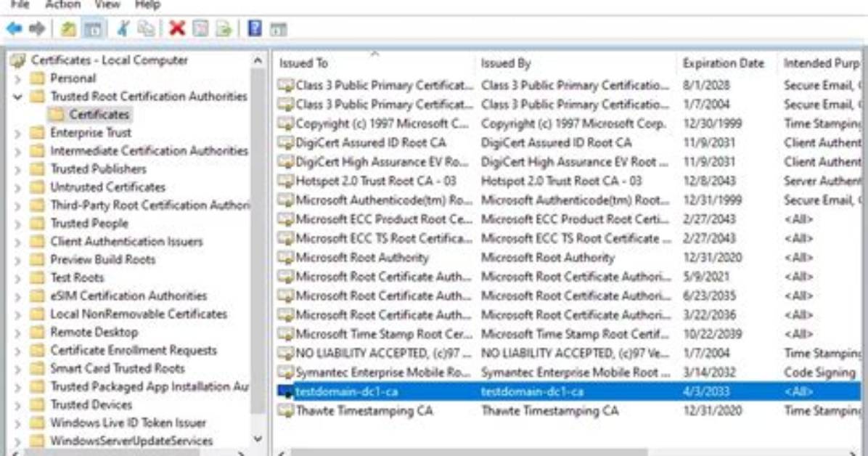Click the certificate icon for Thawte Timestamping CA
This screenshot has width=868, height=456.
point(286,410)
